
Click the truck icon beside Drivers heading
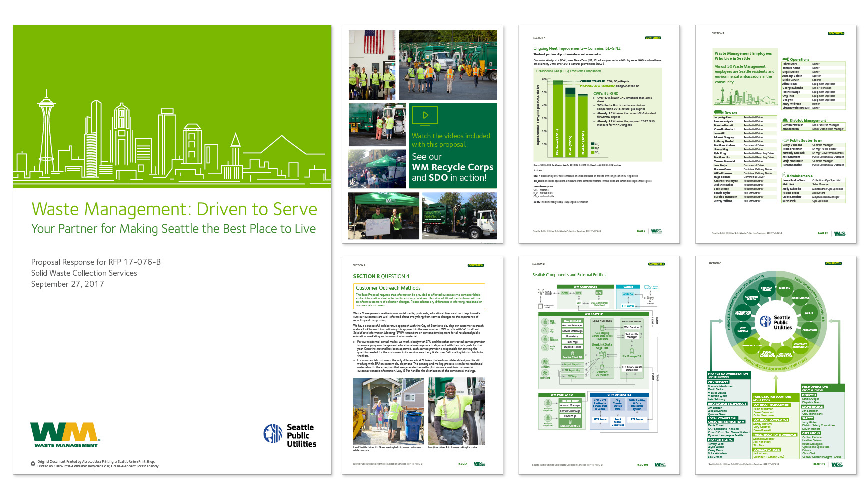coord(719,113)
